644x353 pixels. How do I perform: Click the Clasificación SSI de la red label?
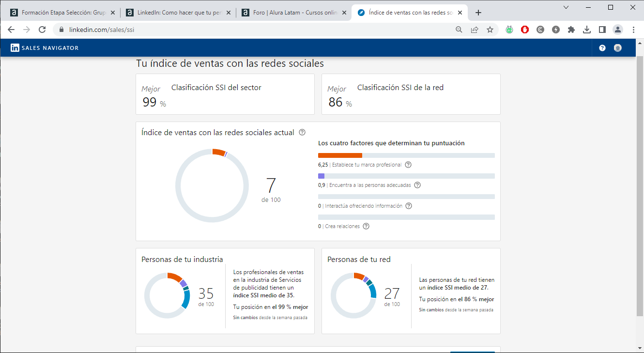coord(400,88)
